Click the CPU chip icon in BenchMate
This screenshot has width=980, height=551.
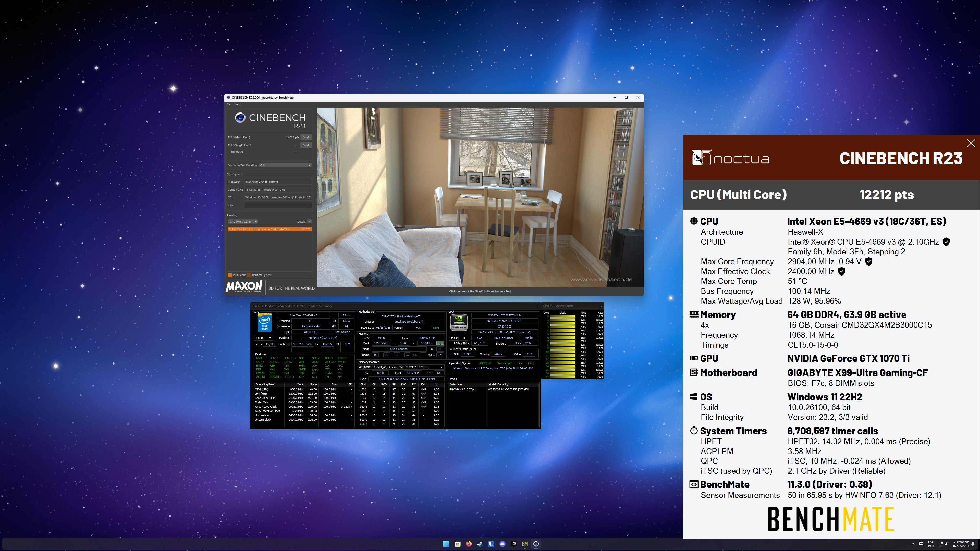pyautogui.click(x=694, y=221)
